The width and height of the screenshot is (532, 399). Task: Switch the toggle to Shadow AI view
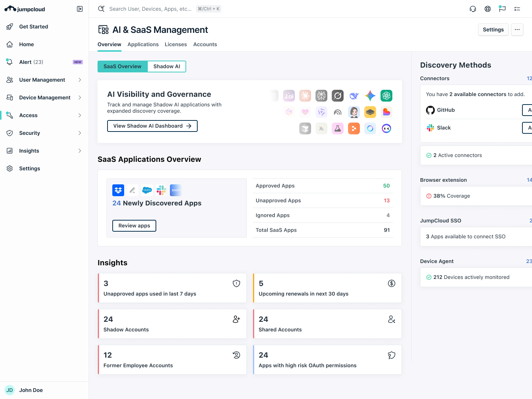(167, 66)
